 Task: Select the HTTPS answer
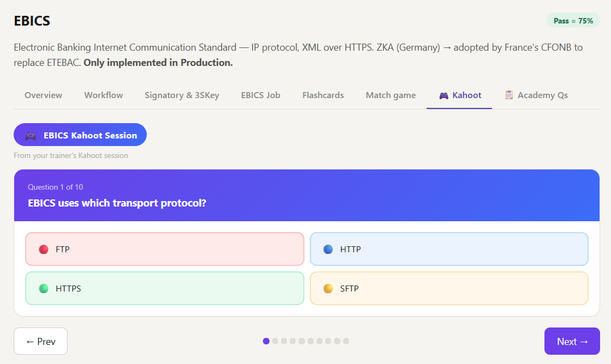point(164,288)
